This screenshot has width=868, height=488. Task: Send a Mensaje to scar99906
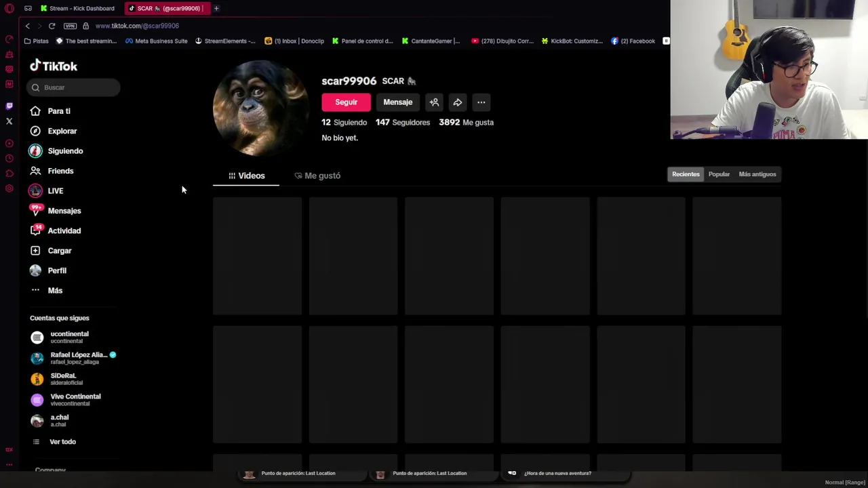click(x=398, y=102)
